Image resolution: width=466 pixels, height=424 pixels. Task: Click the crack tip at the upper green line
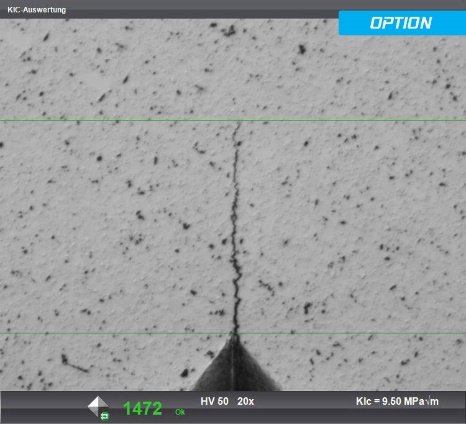(239, 123)
